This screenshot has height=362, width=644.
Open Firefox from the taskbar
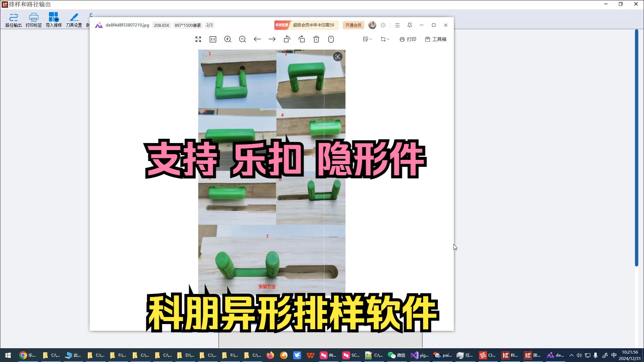point(270,355)
